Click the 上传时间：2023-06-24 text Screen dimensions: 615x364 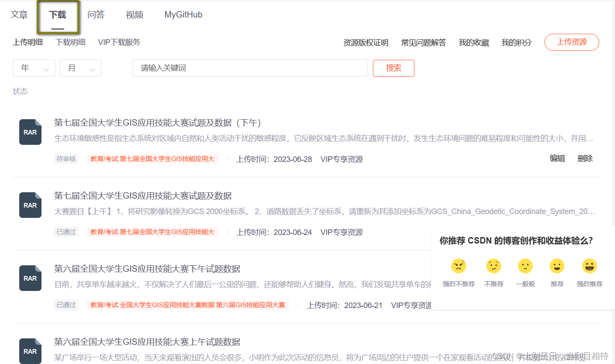[x=274, y=232]
